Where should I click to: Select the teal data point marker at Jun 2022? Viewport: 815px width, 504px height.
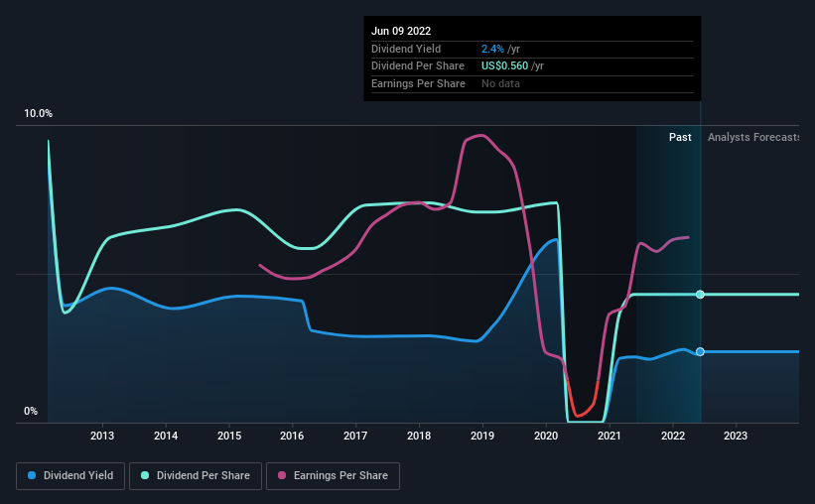[x=700, y=295]
